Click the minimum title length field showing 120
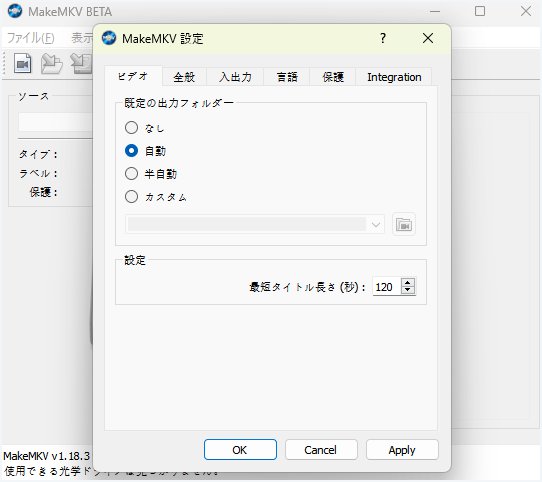The height and width of the screenshot is (482, 542). pyautogui.click(x=387, y=287)
